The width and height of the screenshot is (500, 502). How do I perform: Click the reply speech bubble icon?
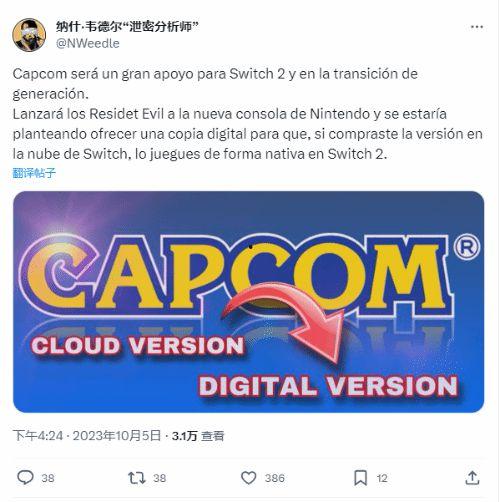25,478
